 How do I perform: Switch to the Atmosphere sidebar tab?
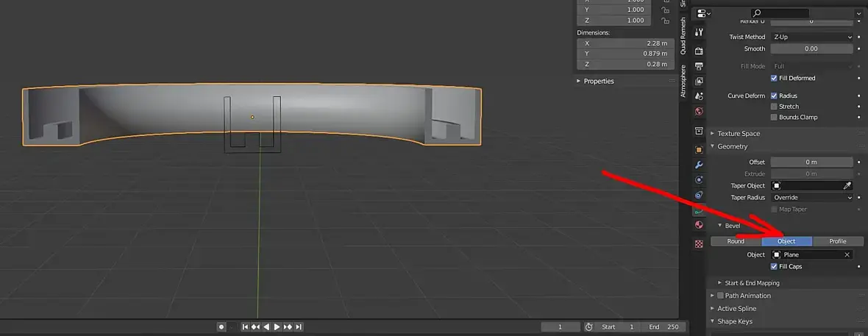[683, 81]
